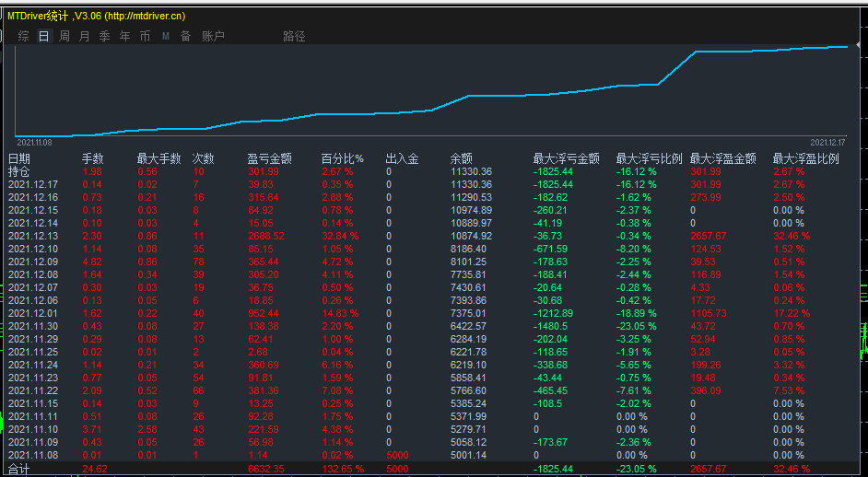This screenshot has width=868, height=477.
Task: Select the 2021.12.06 date row
Action: coord(33,300)
